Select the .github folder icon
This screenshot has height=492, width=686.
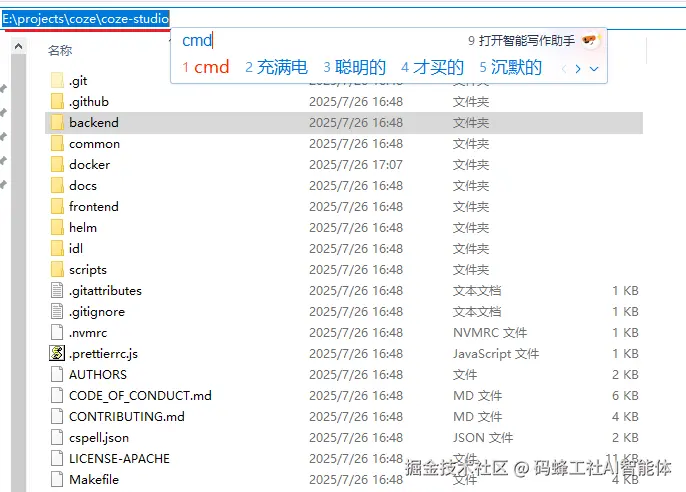pos(57,101)
